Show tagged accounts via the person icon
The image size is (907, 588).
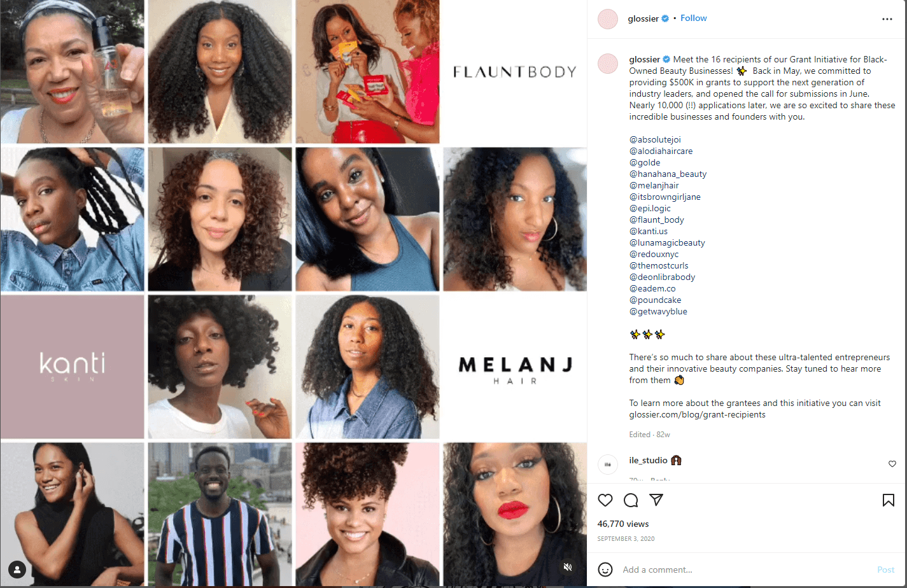coord(17,570)
